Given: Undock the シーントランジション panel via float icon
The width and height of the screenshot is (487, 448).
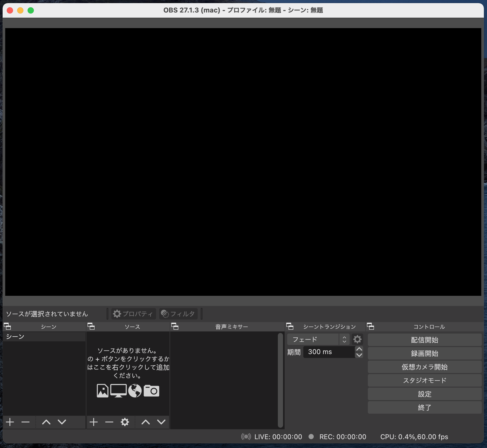Looking at the screenshot, I should click(290, 326).
